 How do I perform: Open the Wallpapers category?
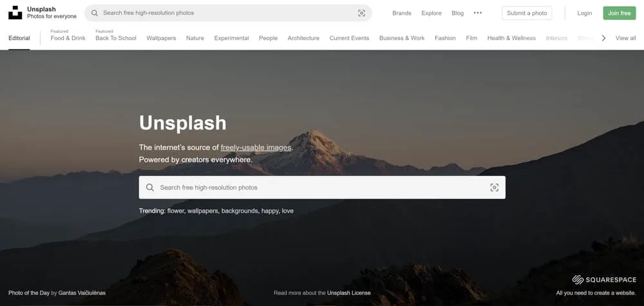(x=161, y=38)
